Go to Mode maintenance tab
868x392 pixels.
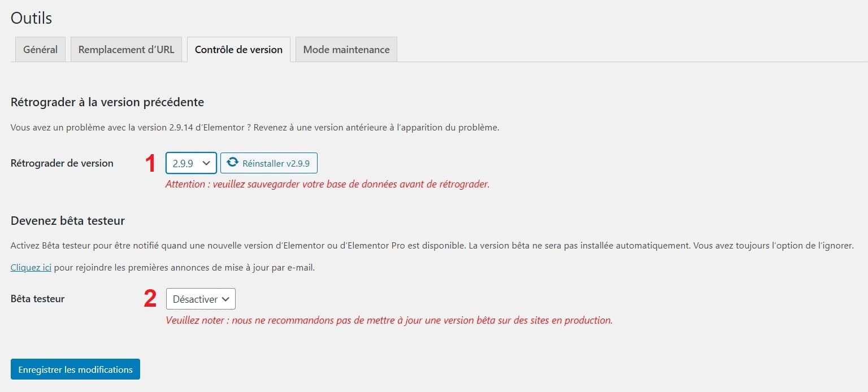(x=346, y=50)
